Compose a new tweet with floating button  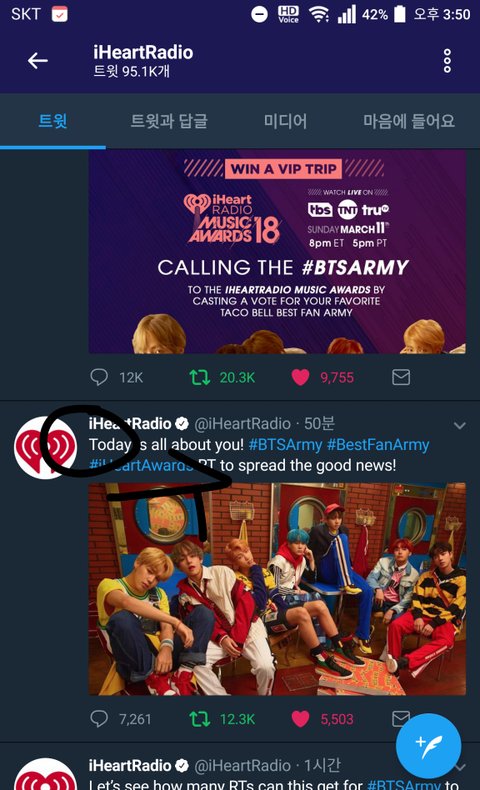tap(428, 746)
